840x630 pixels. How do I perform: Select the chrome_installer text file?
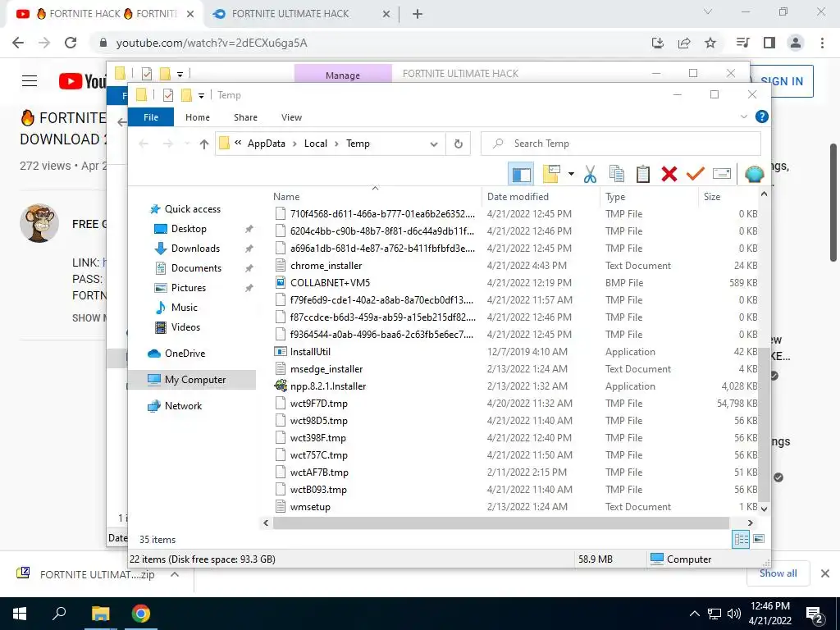[326, 266]
